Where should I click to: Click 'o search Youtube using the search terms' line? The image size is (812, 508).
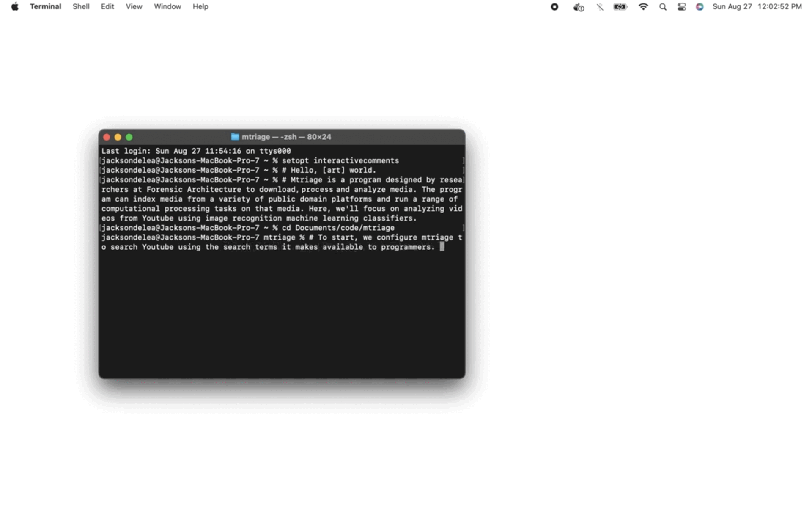click(x=268, y=247)
